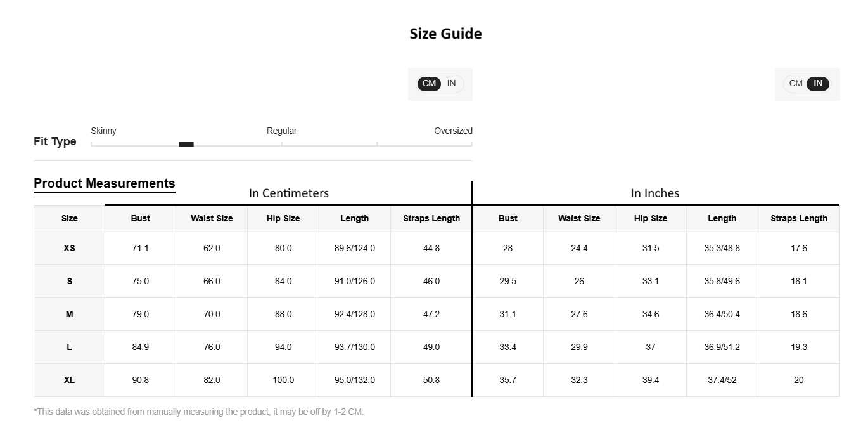868x444 pixels.
Task: Click the XS hip value 80.0
Action: tap(283, 248)
